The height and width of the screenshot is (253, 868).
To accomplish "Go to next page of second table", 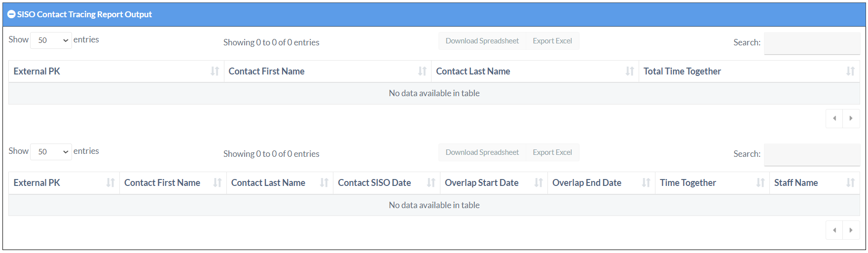I will click(851, 230).
